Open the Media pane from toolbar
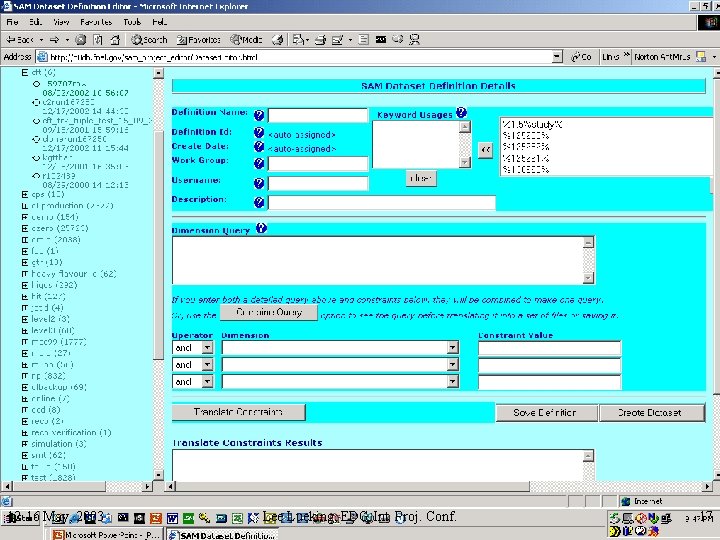The image size is (720, 540). [x=246, y=40]
